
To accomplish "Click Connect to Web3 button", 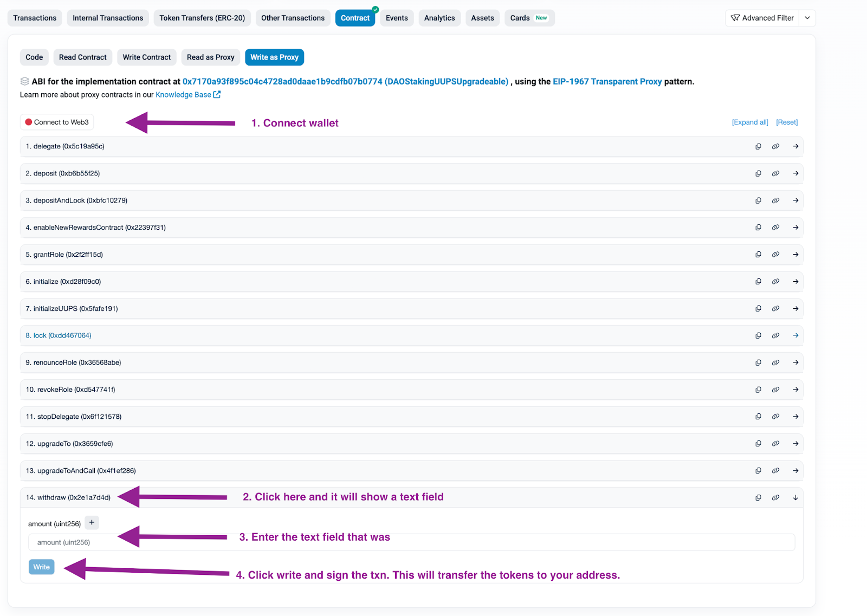I will (x=57, y=122).
